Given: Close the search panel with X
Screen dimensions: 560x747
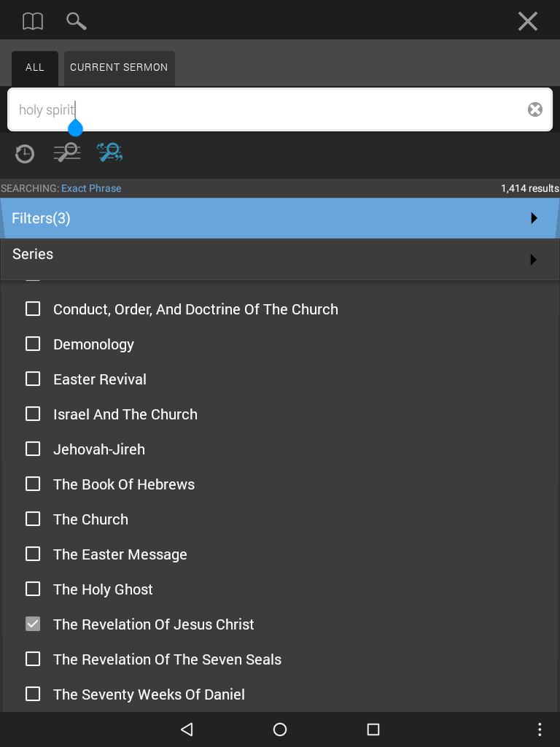Looking at the screenshot, I should [x=528, y=21].
